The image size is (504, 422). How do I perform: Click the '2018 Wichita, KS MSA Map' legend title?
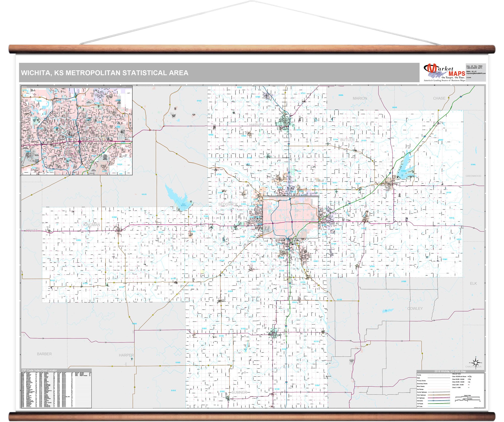pyautogui.click(x=450, y=371)
